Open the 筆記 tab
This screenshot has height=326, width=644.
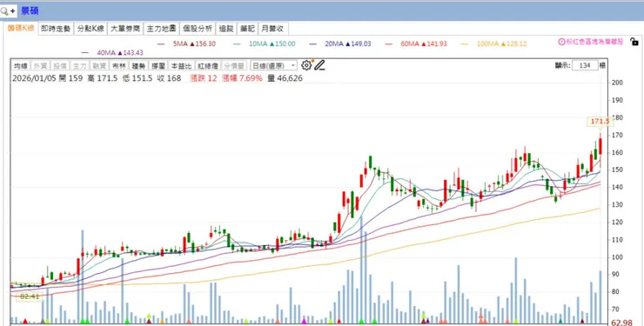coord(248,29)
